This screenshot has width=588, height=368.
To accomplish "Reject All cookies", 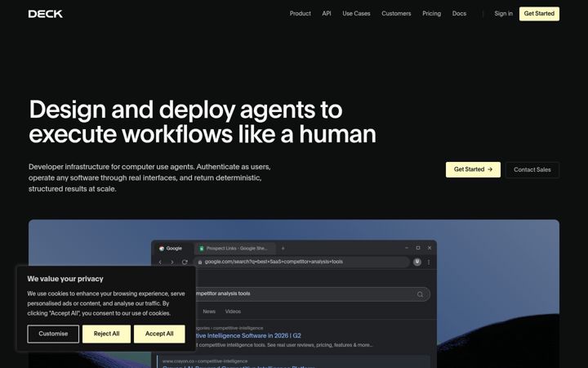I will click(106, 334).
